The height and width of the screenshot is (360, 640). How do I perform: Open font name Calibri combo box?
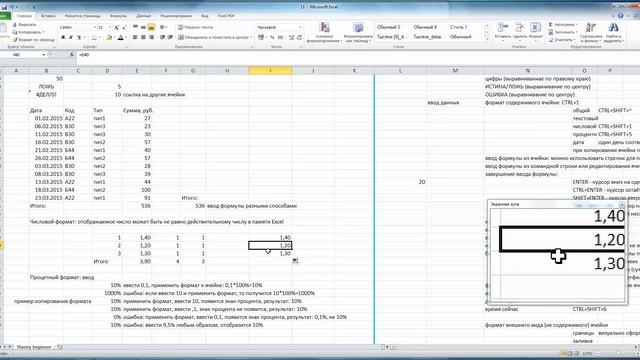point(78,27)
